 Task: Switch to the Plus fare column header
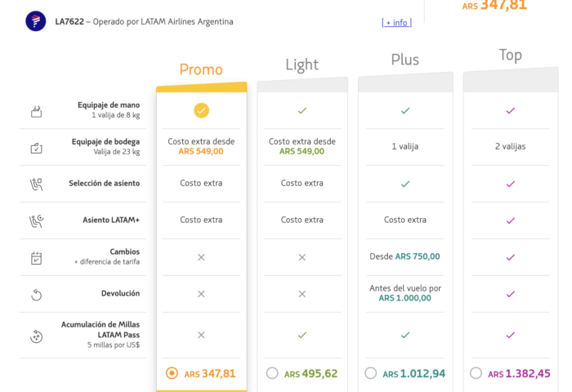[404, 60]
